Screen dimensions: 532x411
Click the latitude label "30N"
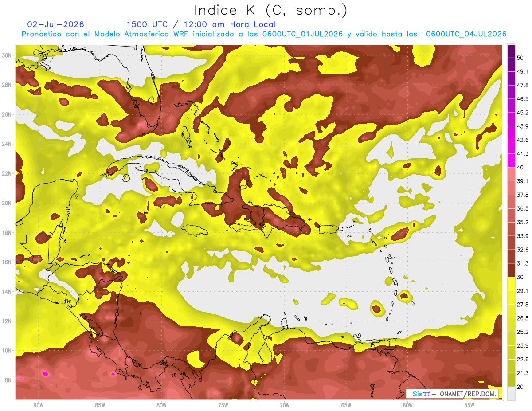click(7, 55)
